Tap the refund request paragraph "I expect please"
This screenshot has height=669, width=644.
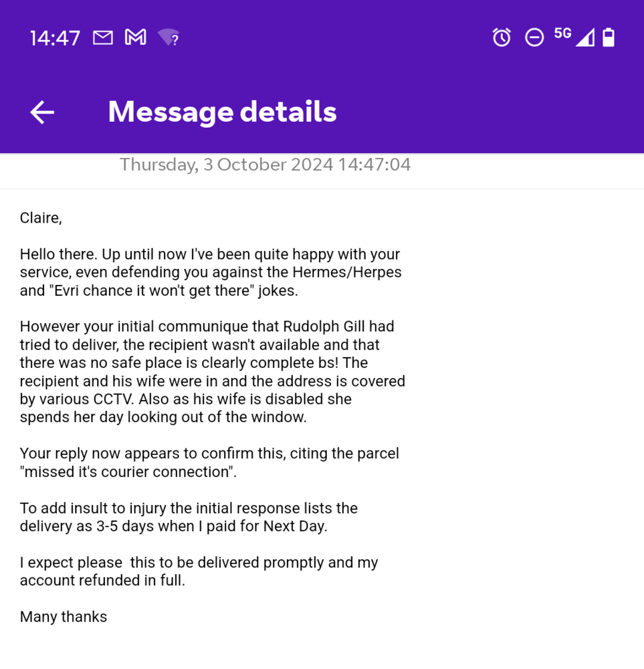[199, 571]
